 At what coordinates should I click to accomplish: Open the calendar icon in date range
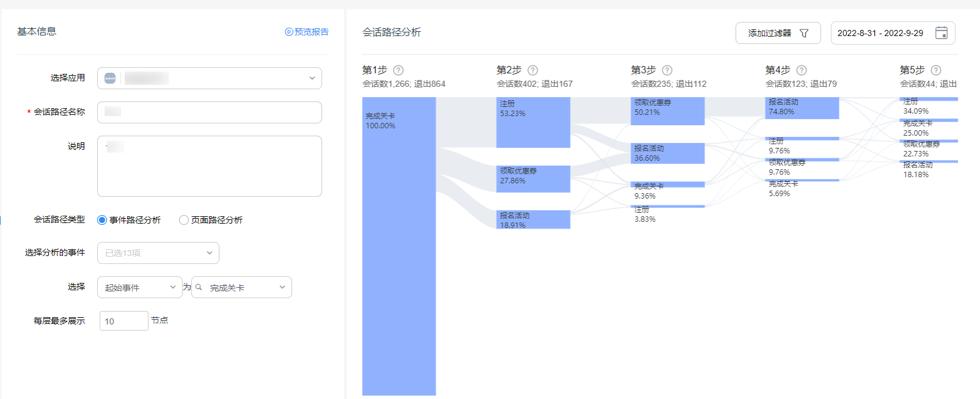tap(941, 33)
